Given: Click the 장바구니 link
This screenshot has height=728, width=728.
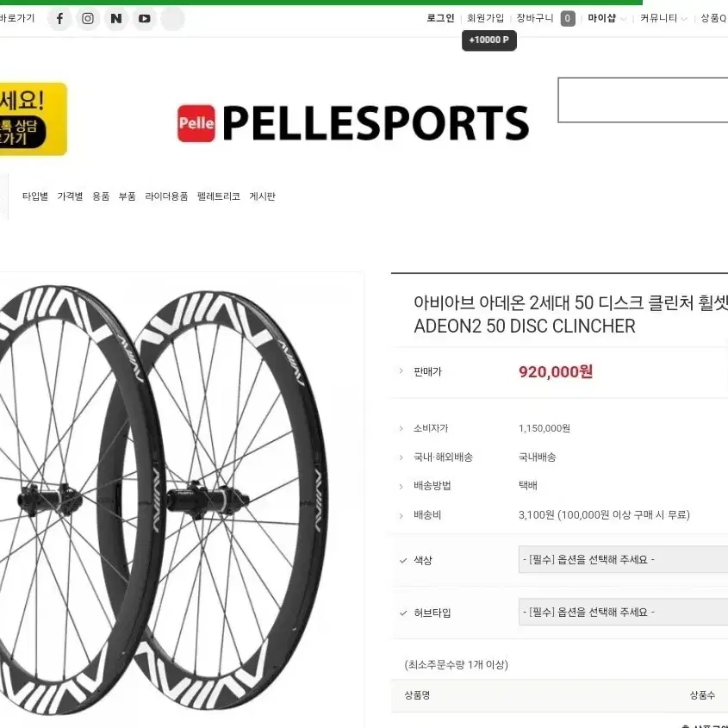Looking at the screenshot, I should [532, 17].
